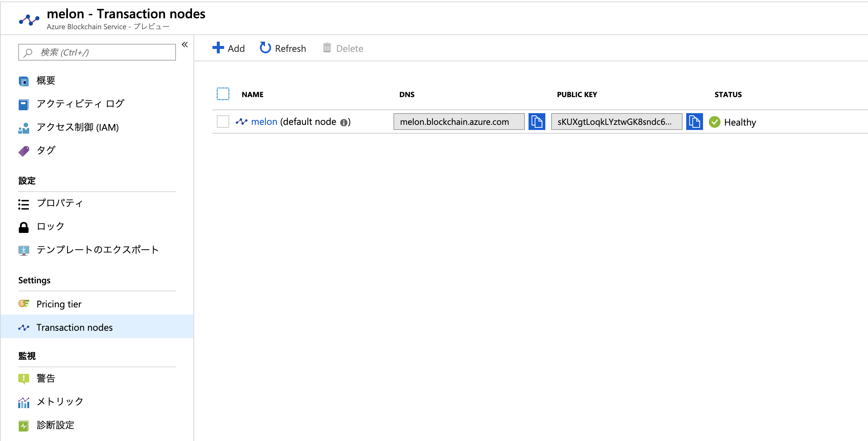Click the Refresh circular arrow icon
Screen dimensions: 868x441
265,47
